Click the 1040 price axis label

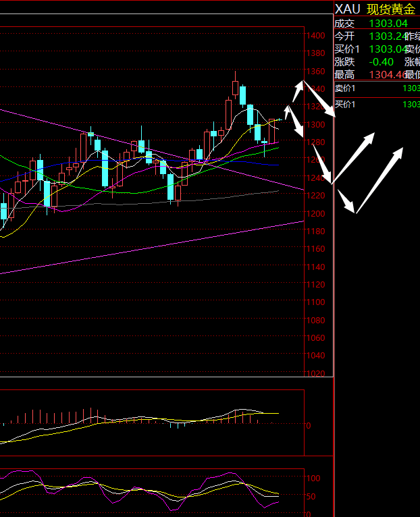[x=316, y=356]
